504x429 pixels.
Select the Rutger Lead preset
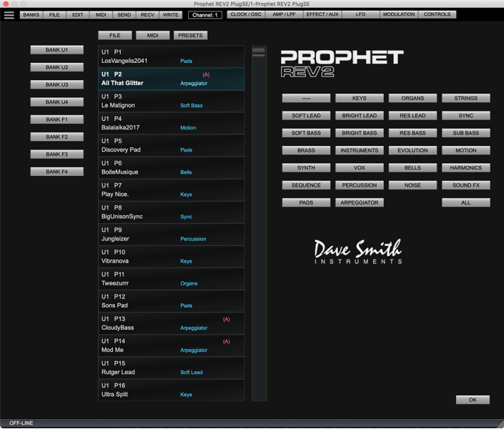click(172, 368)
